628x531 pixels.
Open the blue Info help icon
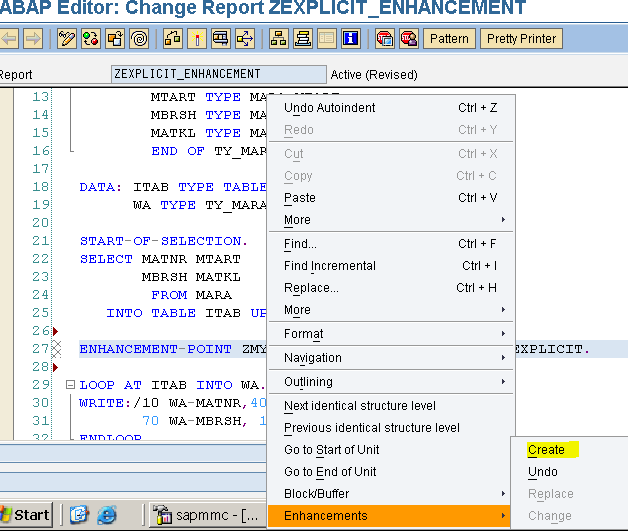351,39
